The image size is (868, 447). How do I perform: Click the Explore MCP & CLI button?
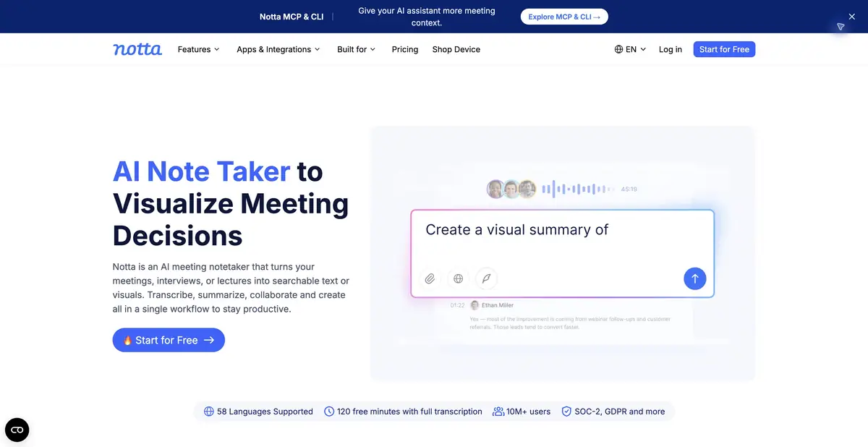tap(564, 17)
